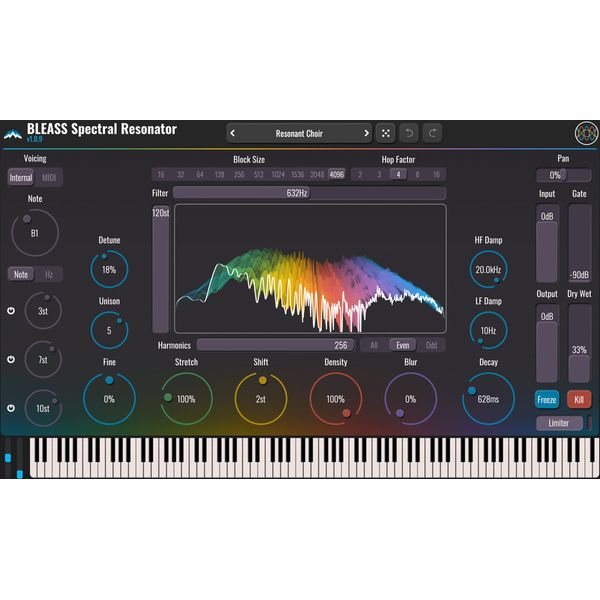Click the Limiter level indicator strip

click(589, 423)
